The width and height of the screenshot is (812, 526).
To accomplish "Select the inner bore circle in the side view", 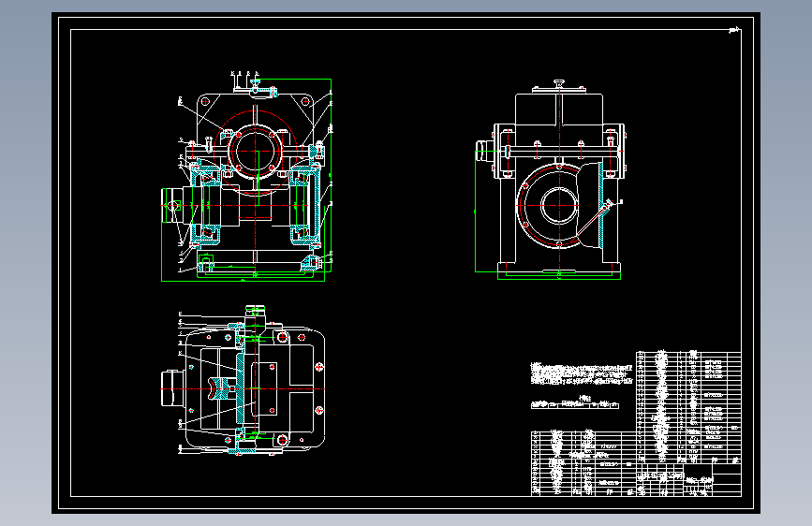I will pos(559,206).
